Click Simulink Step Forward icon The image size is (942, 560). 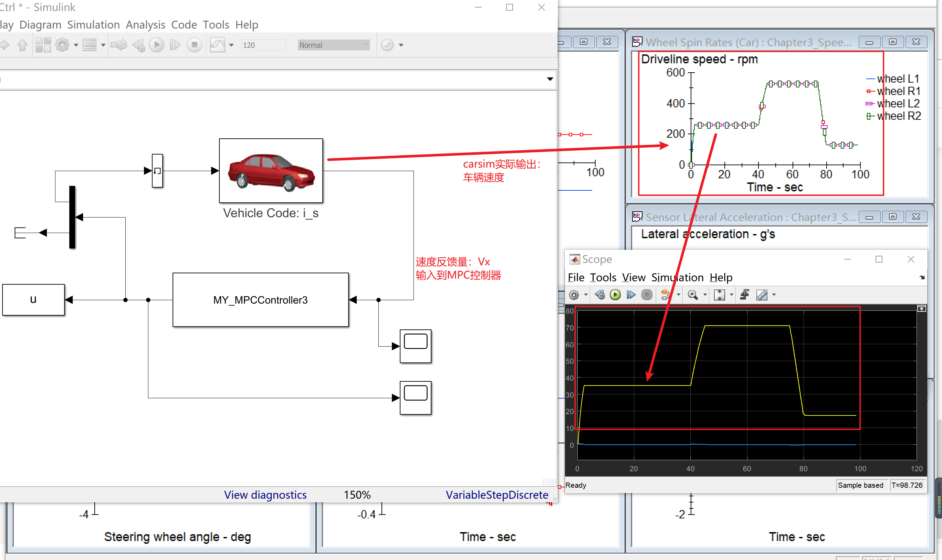pos(175,45)
